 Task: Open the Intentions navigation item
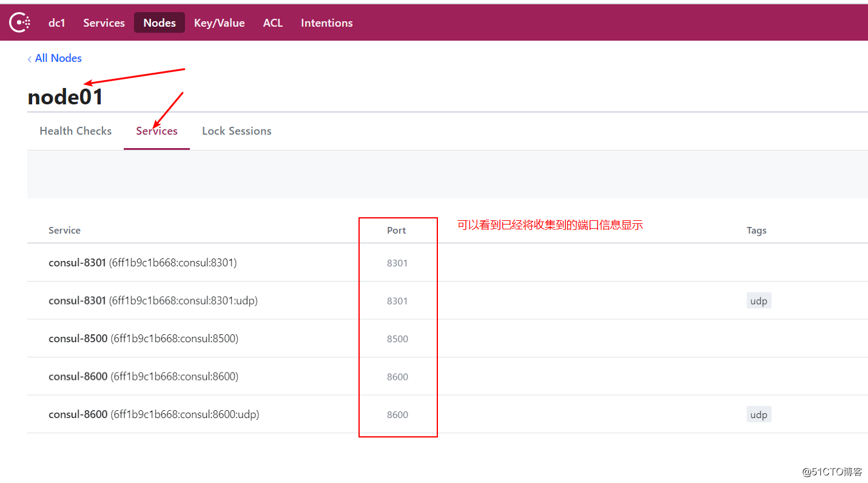coord(326,23)
